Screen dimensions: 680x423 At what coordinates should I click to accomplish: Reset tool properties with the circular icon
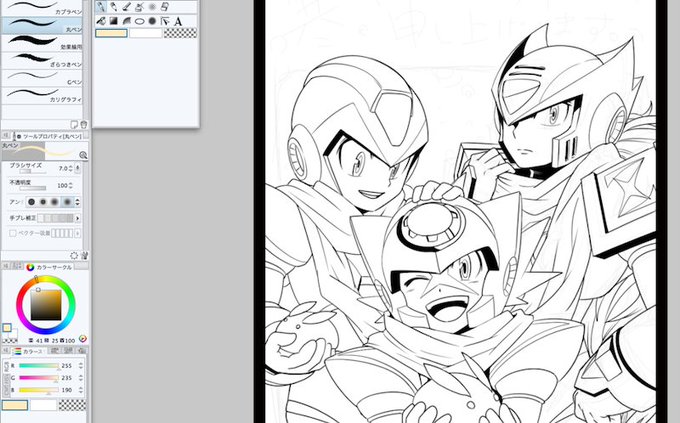(74, 256)
